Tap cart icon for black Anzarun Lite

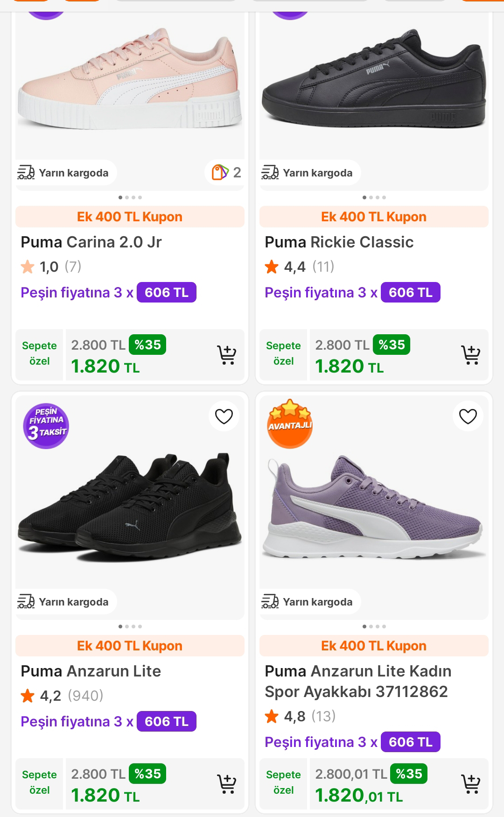(x=227, y=784)
